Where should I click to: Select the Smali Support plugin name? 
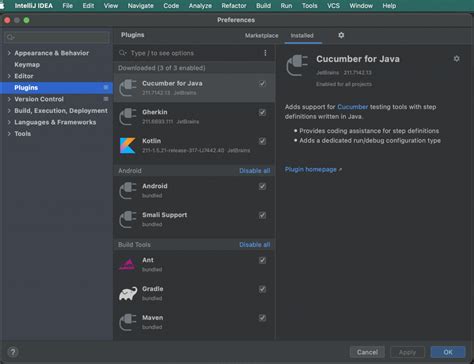(x=165, y=215)
